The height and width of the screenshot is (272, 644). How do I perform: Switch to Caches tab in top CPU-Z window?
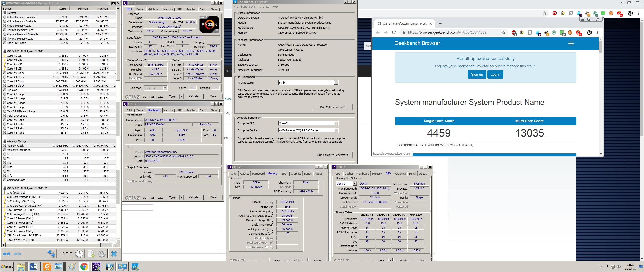click(140, 9)
